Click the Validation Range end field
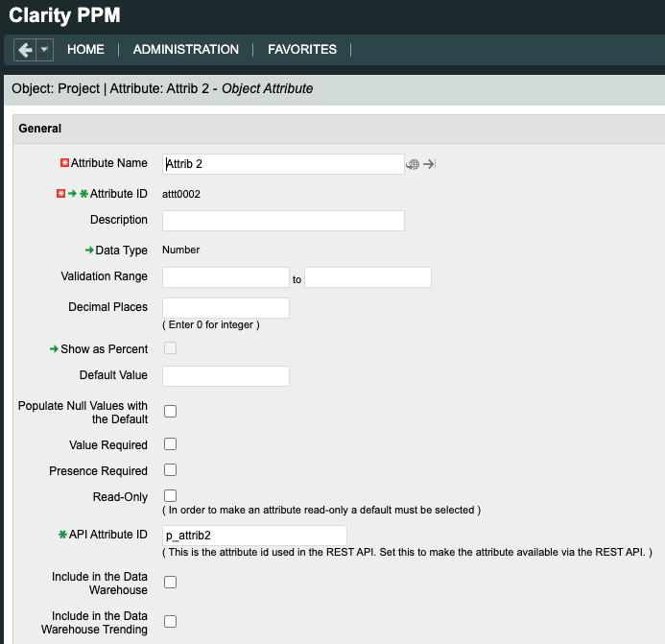This screenshot has width=665, height=644. coord(368,277)
